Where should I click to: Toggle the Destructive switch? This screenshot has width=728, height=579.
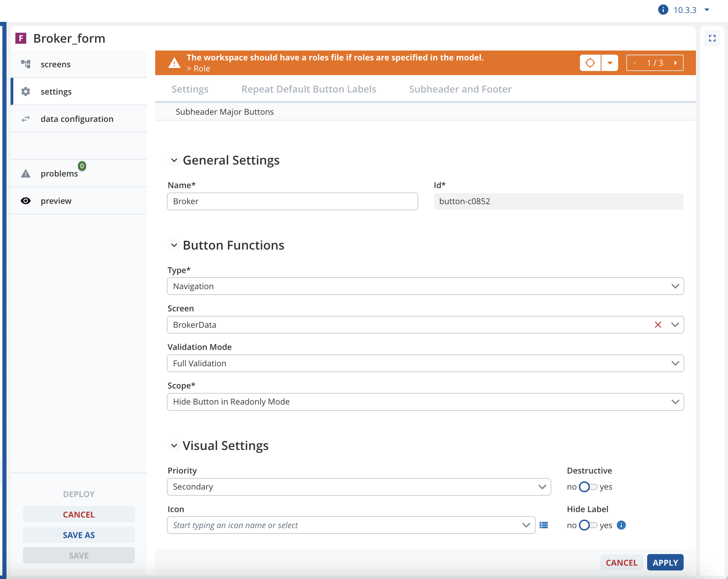point(588,487)
